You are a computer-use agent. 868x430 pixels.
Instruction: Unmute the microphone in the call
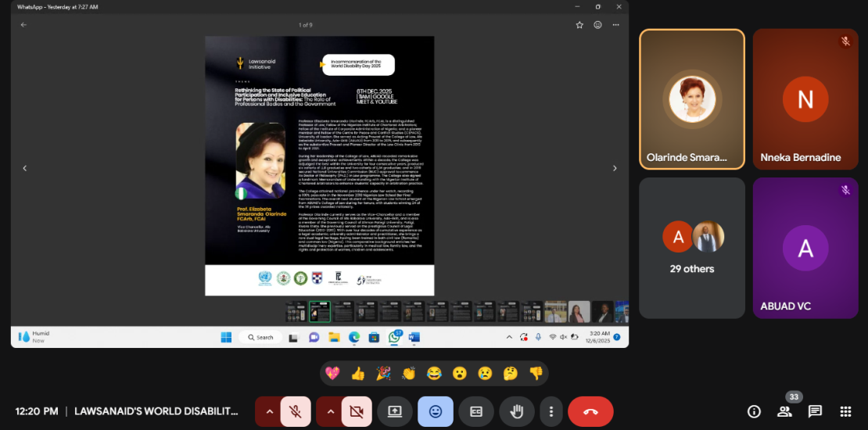tap(296, 411)
